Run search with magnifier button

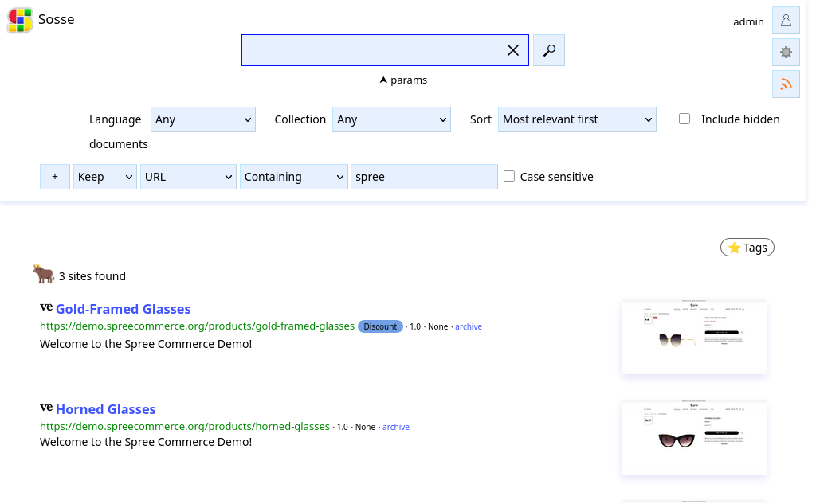tap(549, 50)
